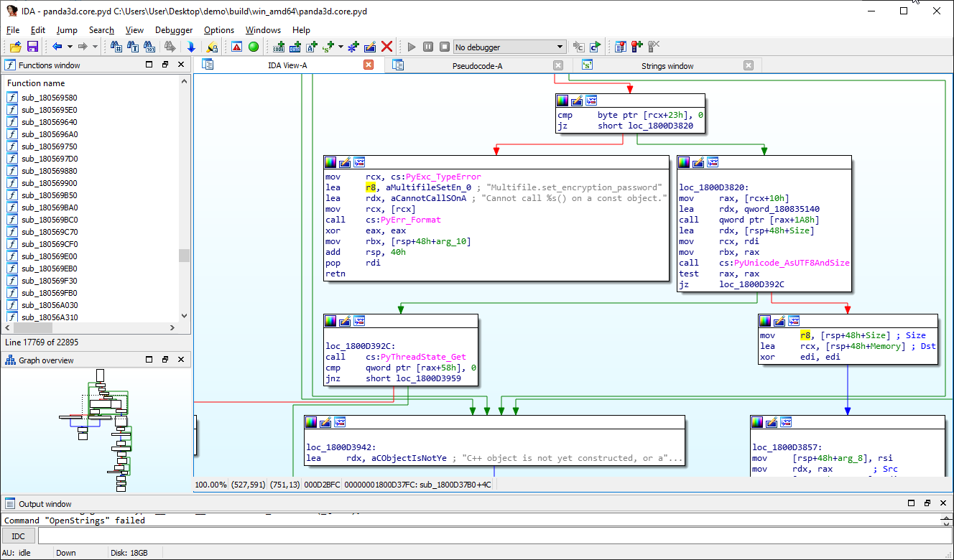The height and width of the screenshot is (560, 954).
Task: Switch to the Pseudocode-A tab
Action: click(x=477, y=66)
